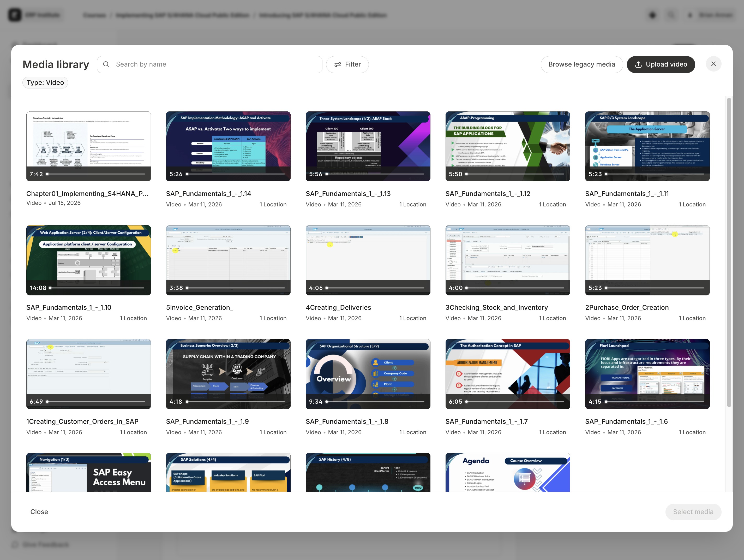Viewport: 744px width, 560px height.
Task: Seek on the Chapter01_Implementing_S4HANA video progress bar
Action: [x=96, y=174]
